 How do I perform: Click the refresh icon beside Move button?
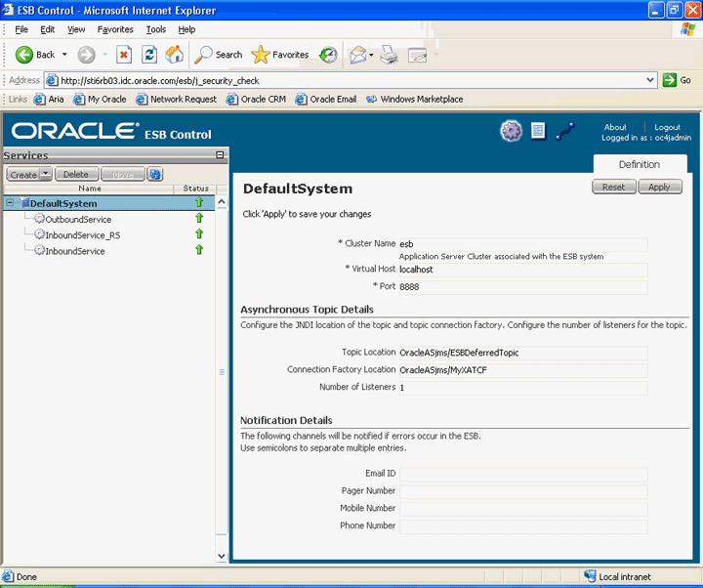click(155, 174)
